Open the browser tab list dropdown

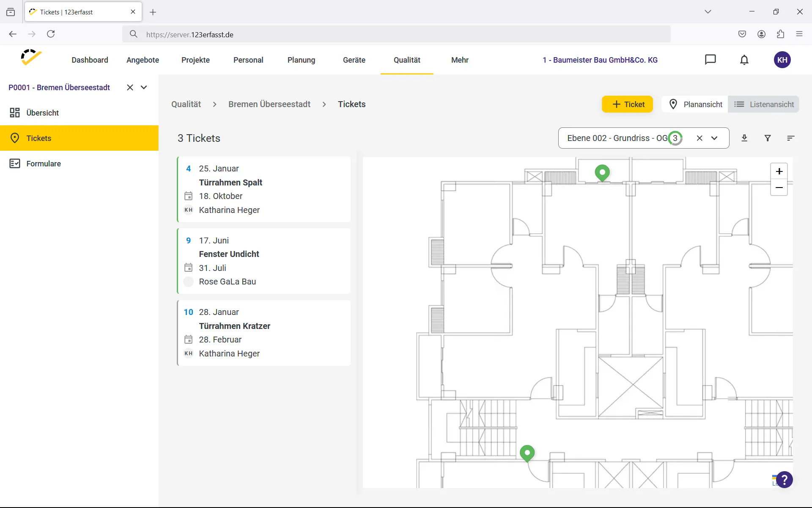[708, 12]
